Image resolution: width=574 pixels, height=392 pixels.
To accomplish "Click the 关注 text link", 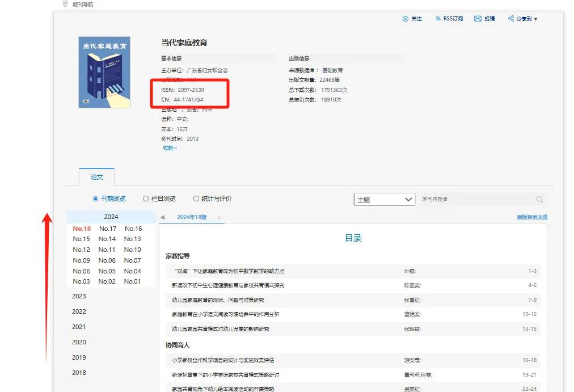I will [416, 19].
